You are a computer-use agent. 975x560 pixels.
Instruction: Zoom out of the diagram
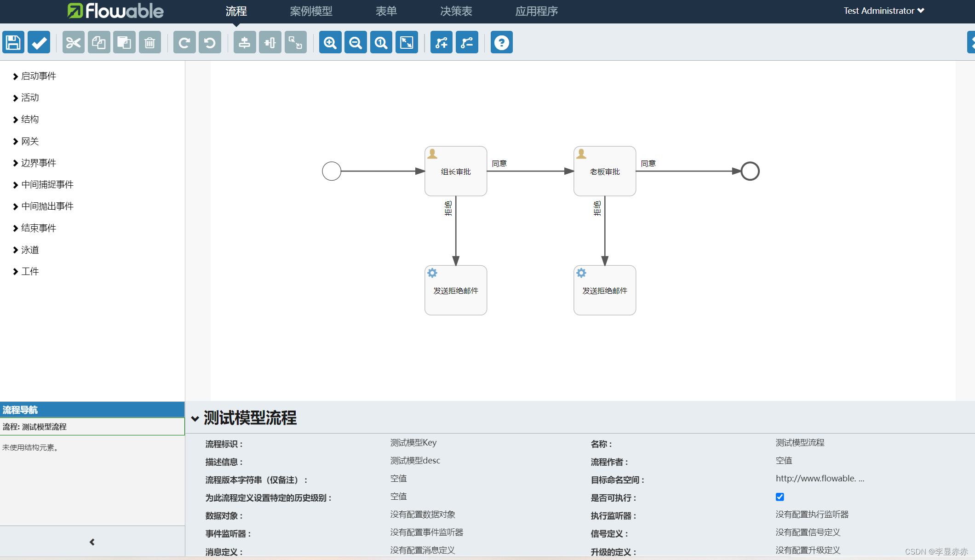click(355, 42)
